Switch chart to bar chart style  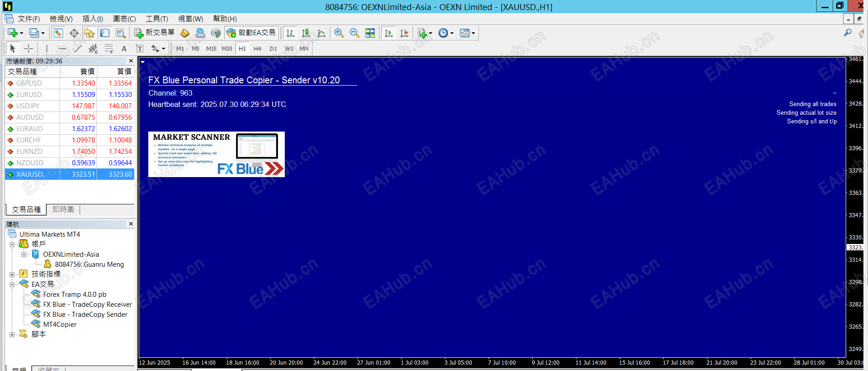point(290,33)
